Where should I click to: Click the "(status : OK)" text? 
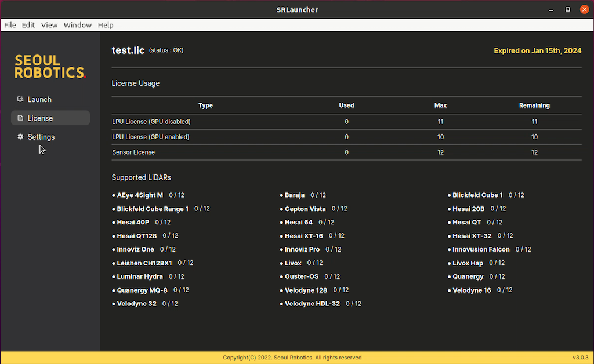(166, 50)
